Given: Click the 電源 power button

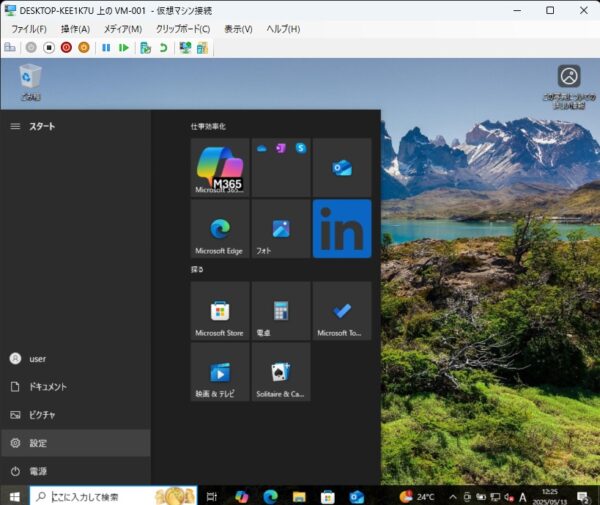Looking at the screenshot, I should 76,471.
